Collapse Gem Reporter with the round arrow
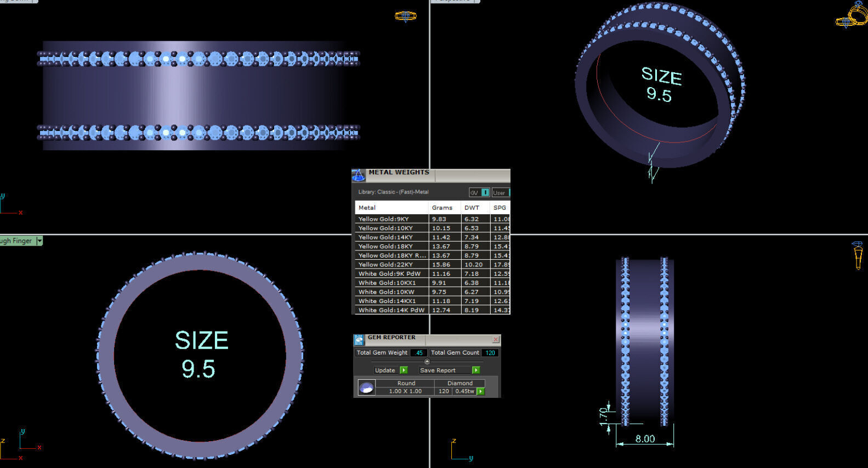The width and height of the screenshot is (868, 468). coord(427,362)
